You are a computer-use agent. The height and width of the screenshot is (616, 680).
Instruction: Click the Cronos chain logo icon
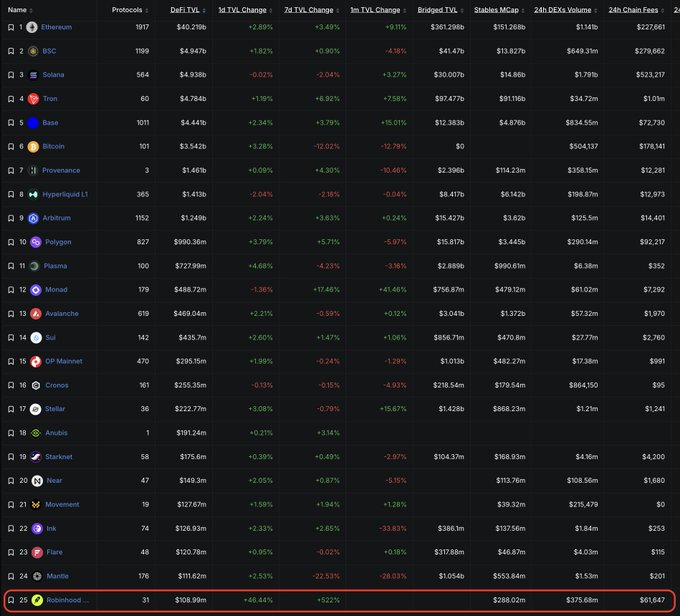point(36,385)
